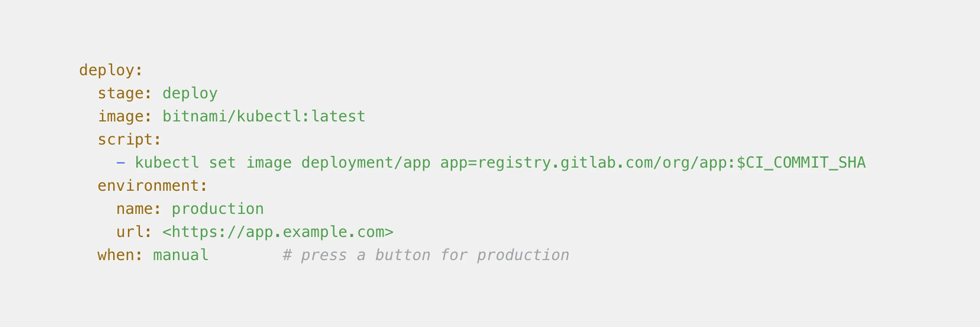Click the 'deploy' stage value
Screen dimensions: 980x327
coord(190,94)
